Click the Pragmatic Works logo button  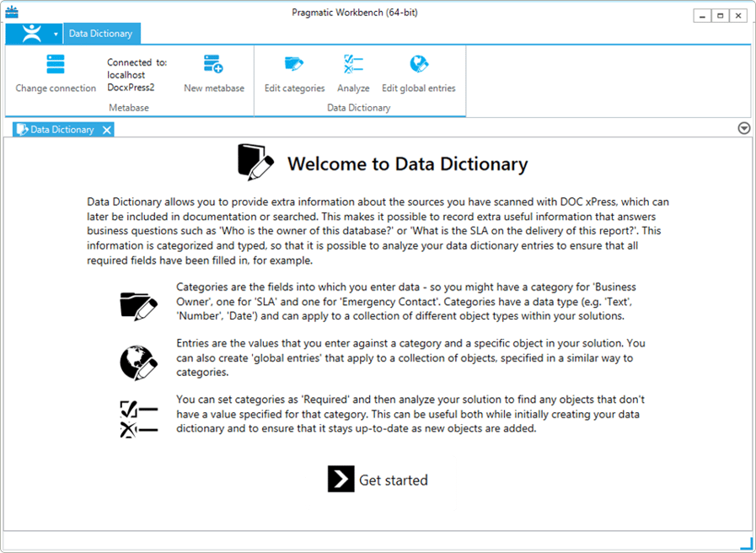[x=31, y=34]
